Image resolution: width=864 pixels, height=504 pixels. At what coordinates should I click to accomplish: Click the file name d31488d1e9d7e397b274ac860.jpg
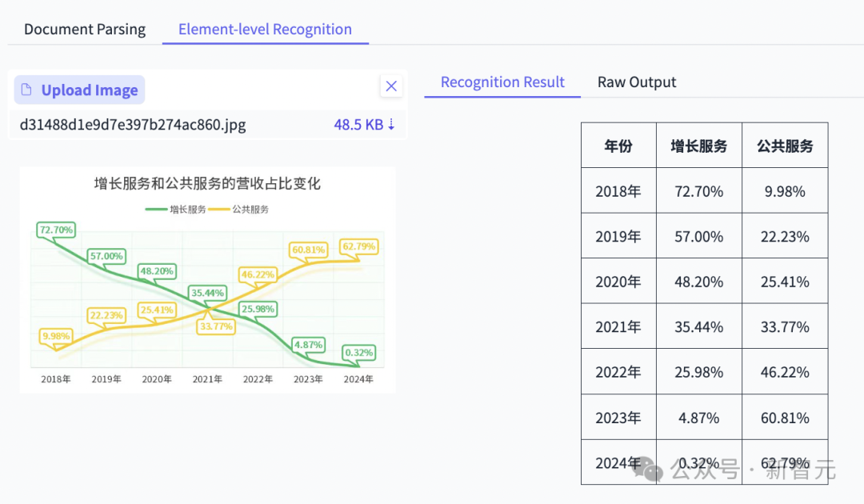pos(133,125)
